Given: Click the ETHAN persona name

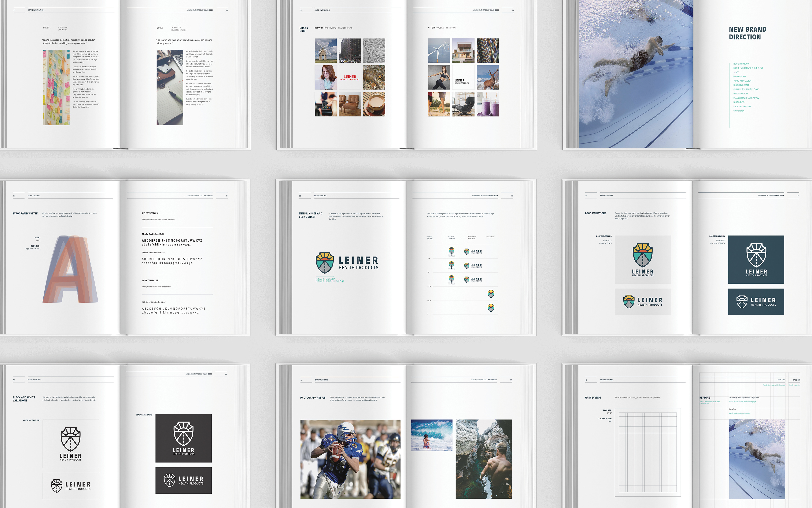Looking at the screenshot, I should click(x=160, y=28).
